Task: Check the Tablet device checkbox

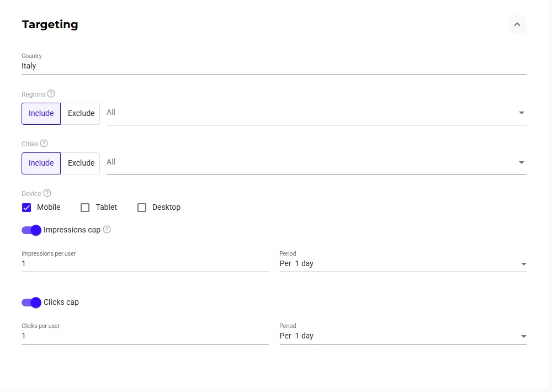Action: (x=85, y=208)
